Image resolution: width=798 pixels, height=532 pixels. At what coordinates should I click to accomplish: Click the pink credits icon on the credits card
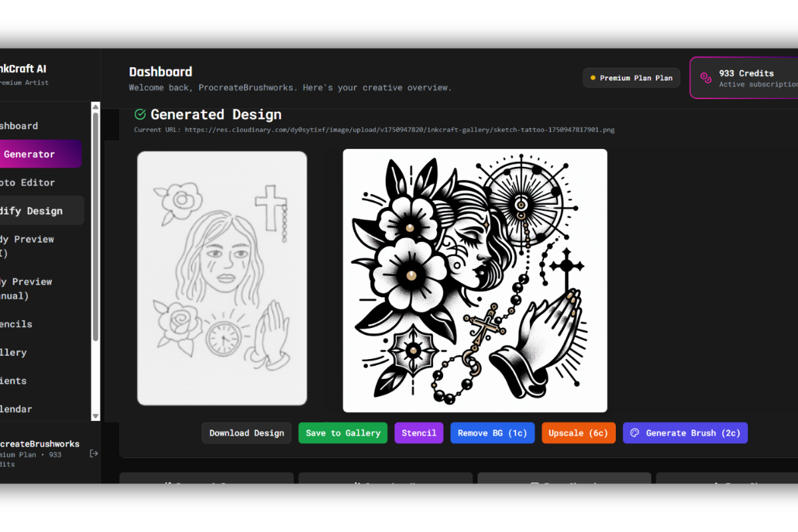(707, 77)
